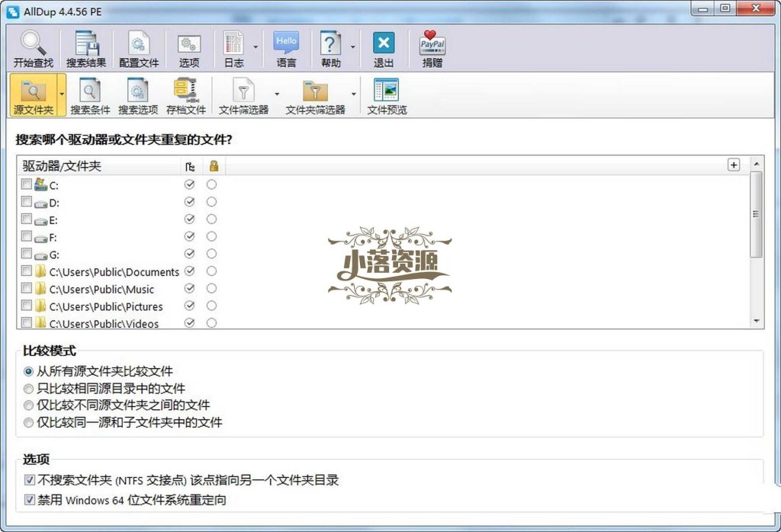Open the 配置文件 toolbar icon
This screenshot has height=532, width=781.
139,48
